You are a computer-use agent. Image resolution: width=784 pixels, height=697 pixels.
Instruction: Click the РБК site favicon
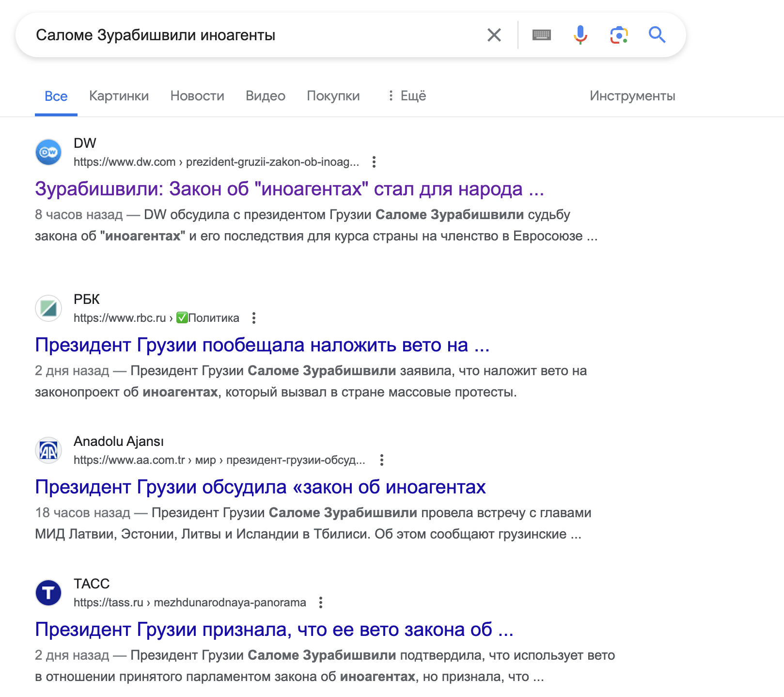48,308
